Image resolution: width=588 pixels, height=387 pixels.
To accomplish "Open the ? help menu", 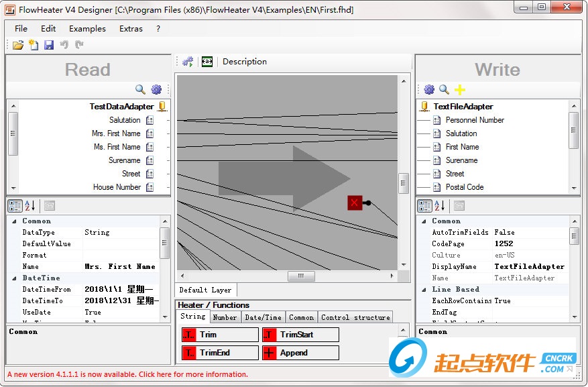I will tap(158, 28).
